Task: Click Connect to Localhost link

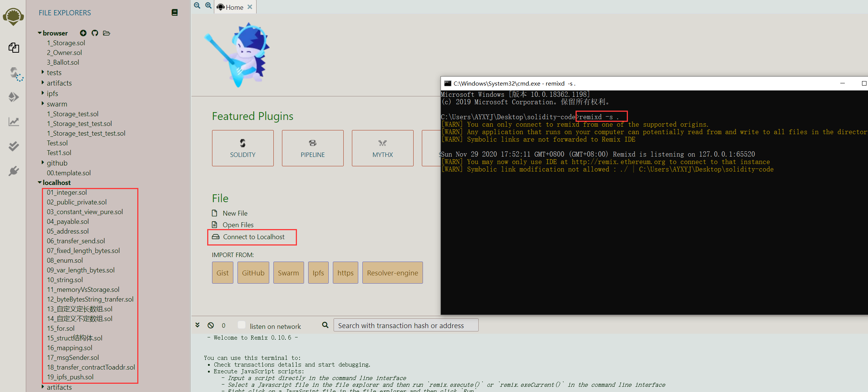Action: [254, 237]
